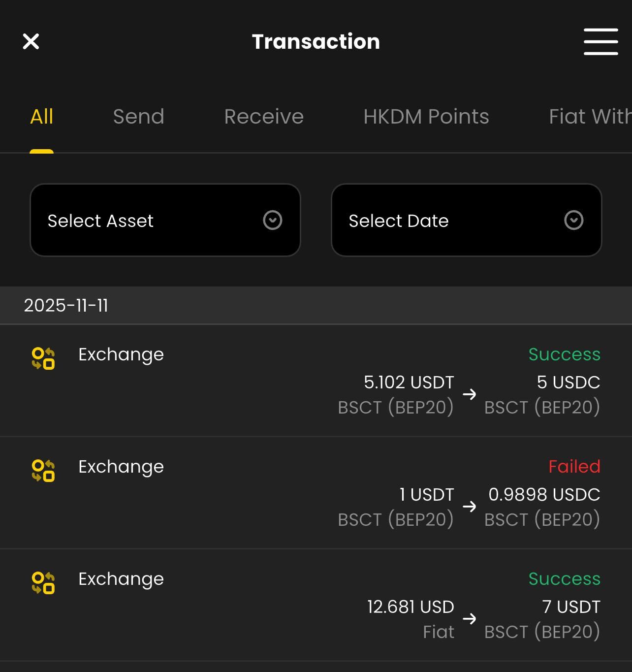The width and height of the screenshot is (632, 672).
Task: Switch to the Send tab
Action: (138, 117)
